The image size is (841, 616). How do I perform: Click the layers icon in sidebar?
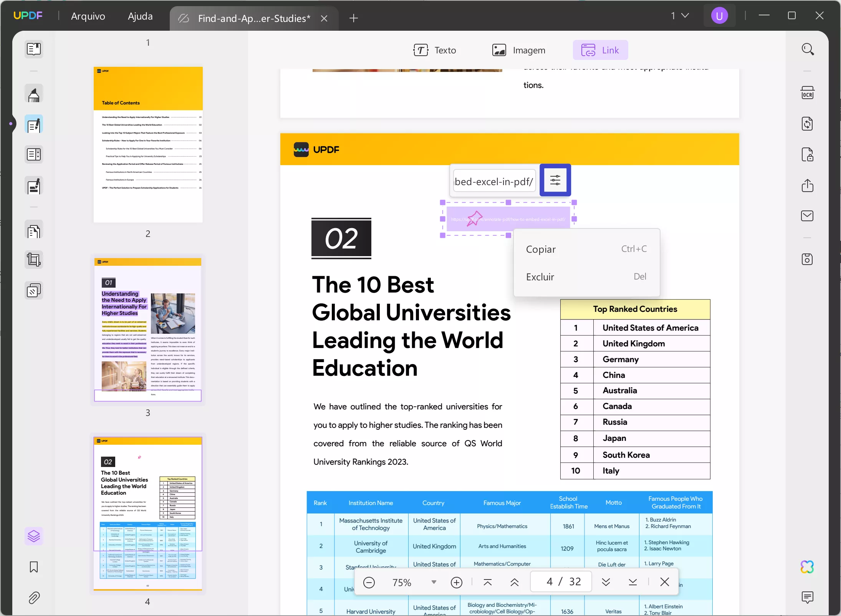point(34,536)
